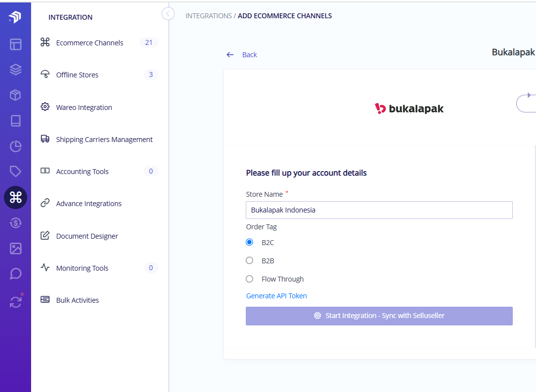Select the highlighted command integration icon

[x=15, y=197]
